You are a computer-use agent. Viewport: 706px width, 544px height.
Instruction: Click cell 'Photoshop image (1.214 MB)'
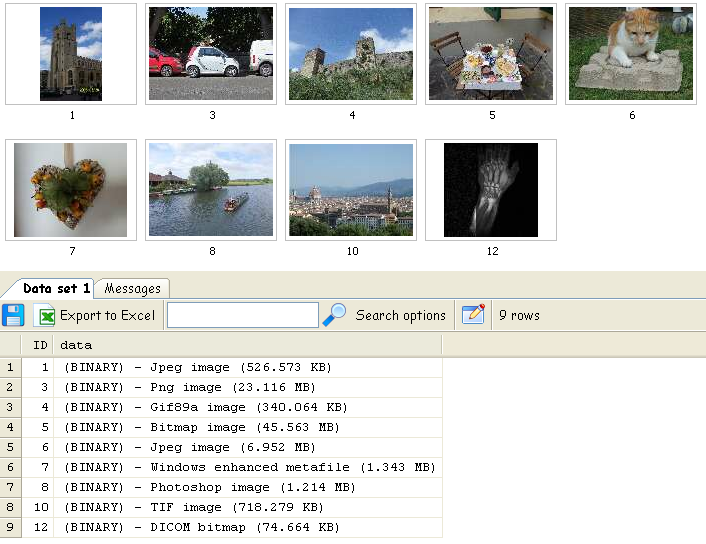point(248,487)
